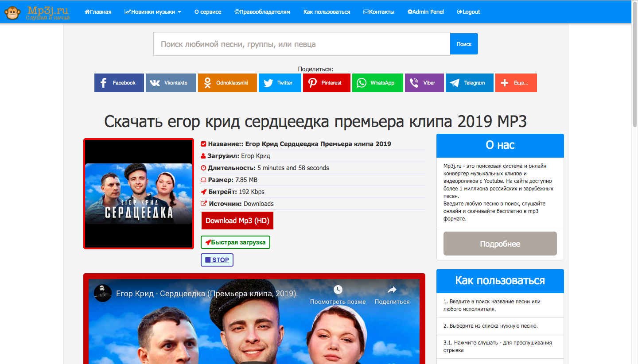Click the Посмотреть позже clock icon in video
The image size is (638, 364).
338,290
